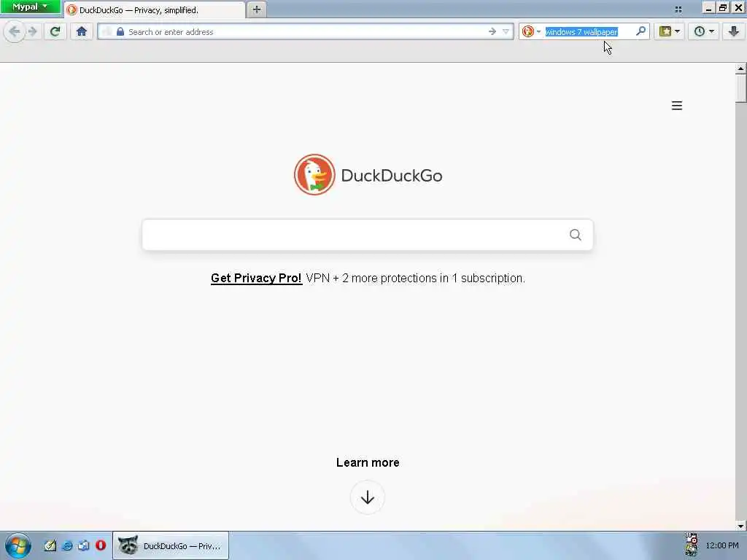Click the Learn more label
Image resolution: width=747 pixels, height=560 pixels.
tap(368, 462)
